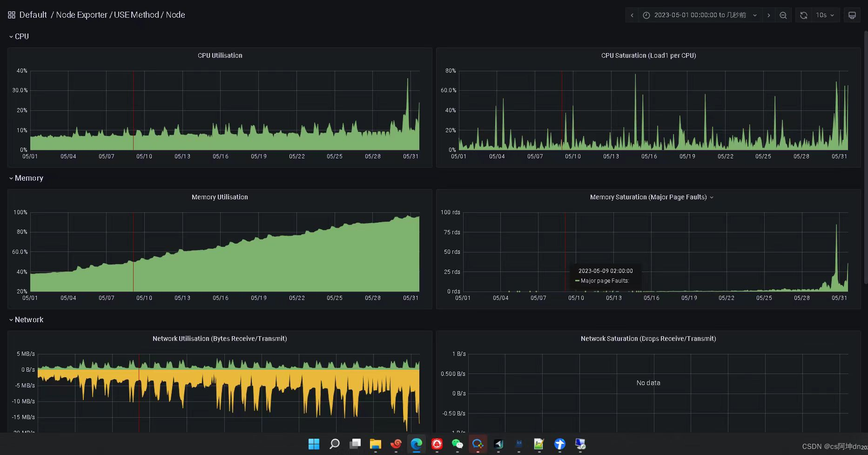Open the blue circle arrow taskbar app
The image size is (868, 455).
pos(560,444)
